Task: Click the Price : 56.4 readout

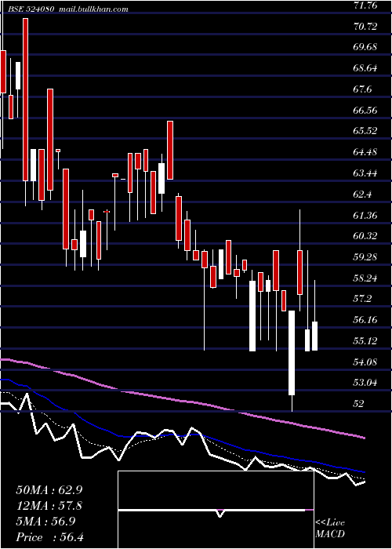Action: [51, 537]
